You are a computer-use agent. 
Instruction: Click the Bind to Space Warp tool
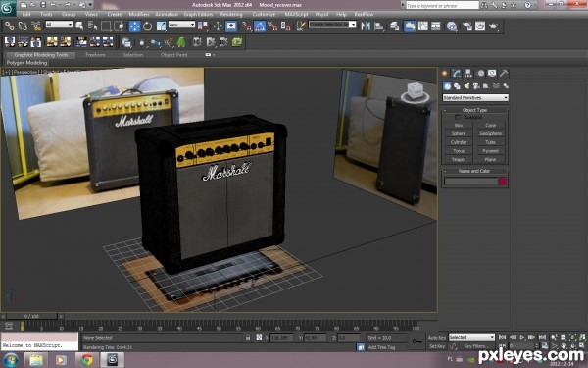click(36, 26)
